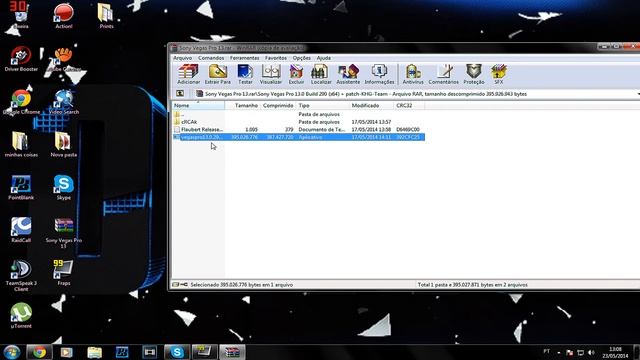Open Fraps desktop shortcut

pyautogui.click(x=64, y=273)
